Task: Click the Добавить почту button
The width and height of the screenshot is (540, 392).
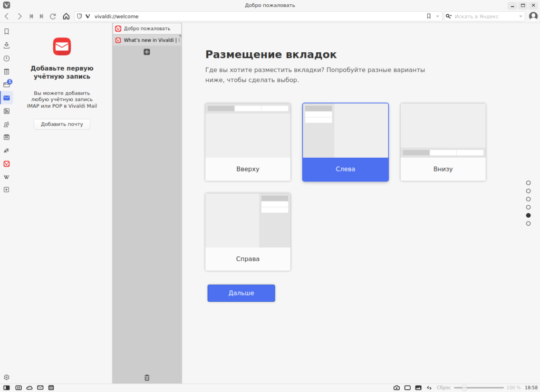Action: tap(62, 124)
